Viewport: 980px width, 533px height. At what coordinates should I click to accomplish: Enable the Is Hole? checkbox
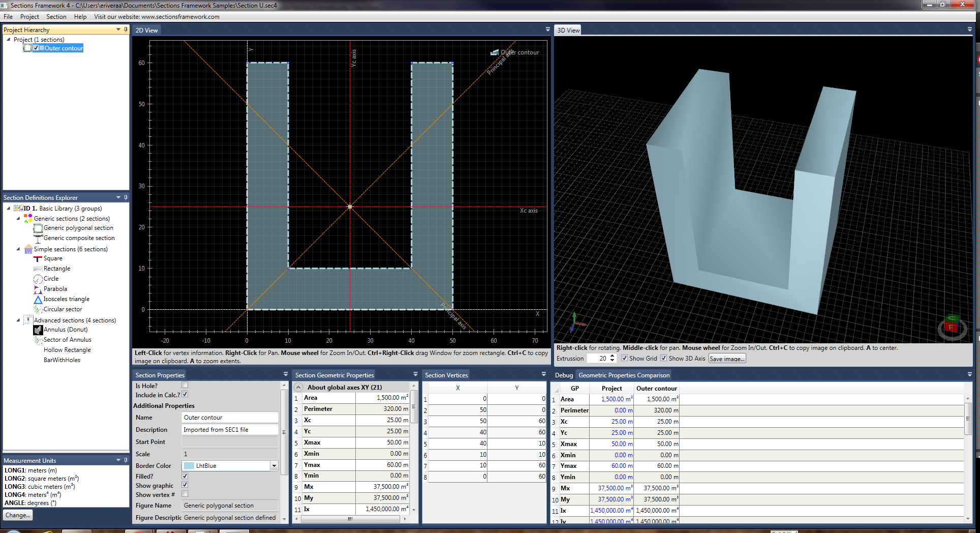pos(185,386)
